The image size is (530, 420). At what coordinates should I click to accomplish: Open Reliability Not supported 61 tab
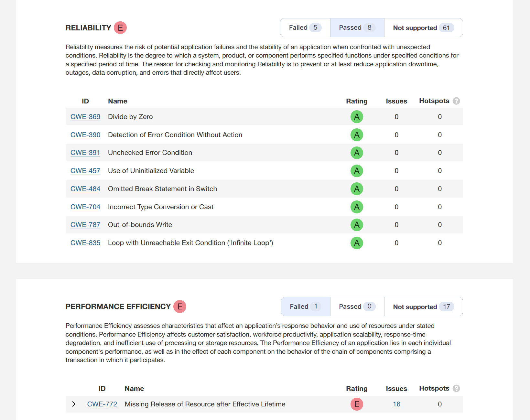[423, 28]
